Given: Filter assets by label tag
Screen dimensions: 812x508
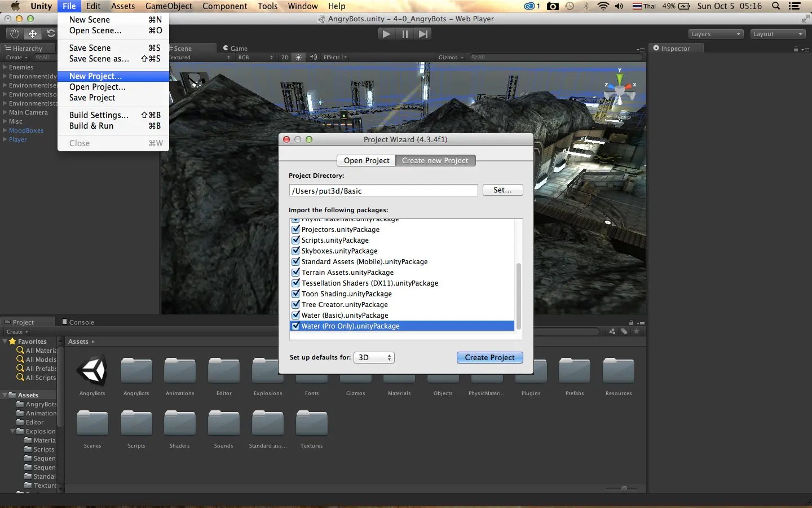Looking at the screenshot, I should pos(624,331).
